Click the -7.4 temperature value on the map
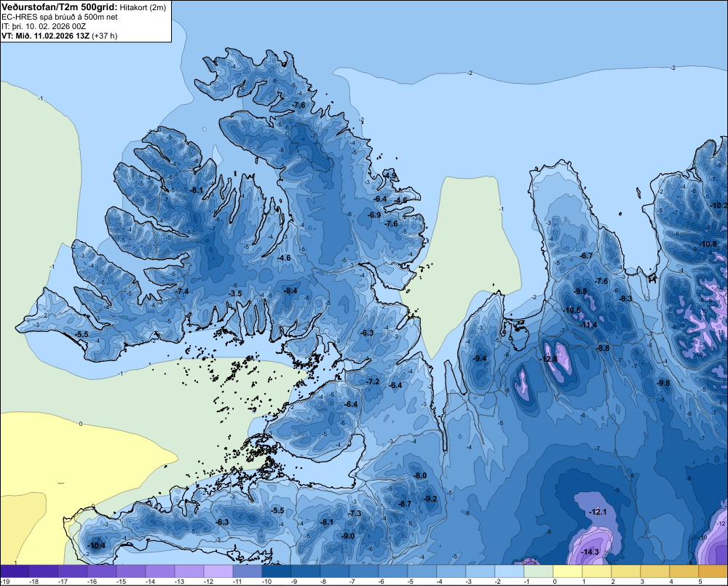Image resolution: width=728 pixels, height=586 pixels. click(x=182, y=292)
